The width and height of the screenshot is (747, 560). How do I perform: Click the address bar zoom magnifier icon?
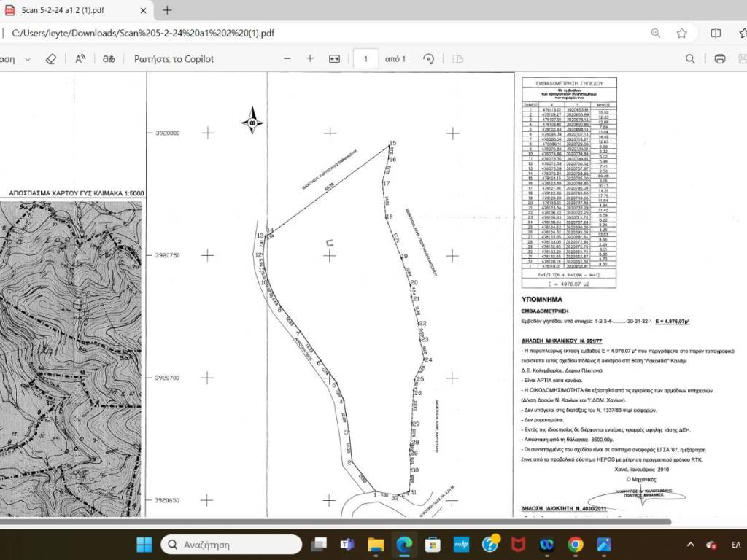[656, 33]
